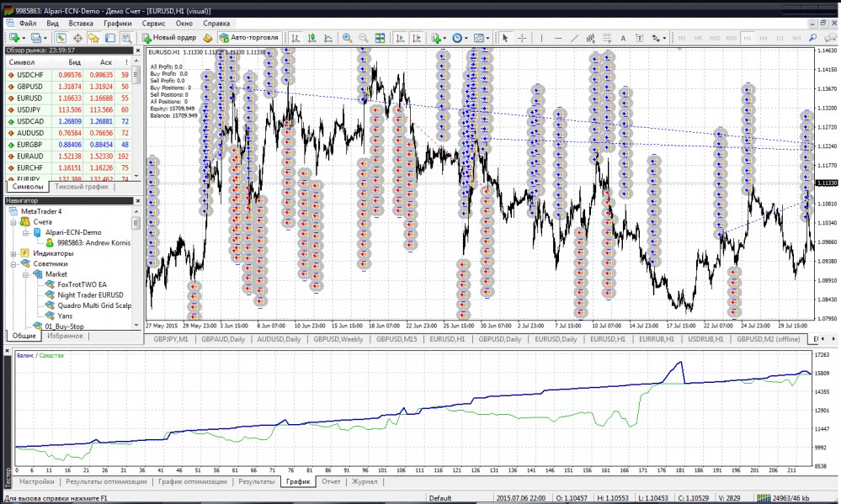Open the new chart dropdown arrow
841x504 pixels.
point(24,38)
